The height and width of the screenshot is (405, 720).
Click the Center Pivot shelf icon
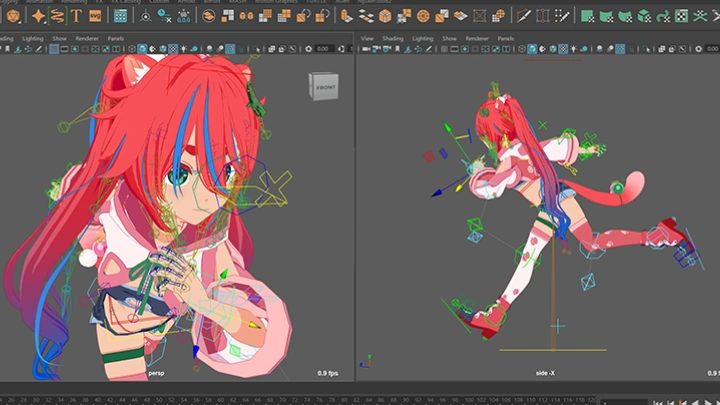pos(146,16)
